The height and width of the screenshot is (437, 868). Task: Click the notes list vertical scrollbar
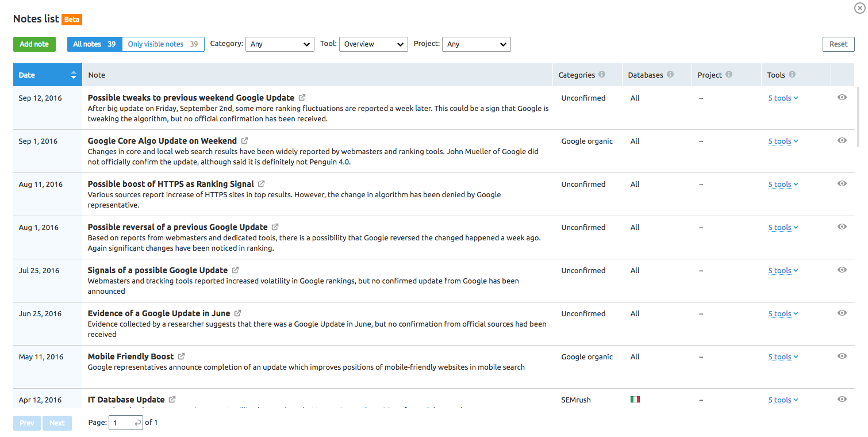[857, 116]
